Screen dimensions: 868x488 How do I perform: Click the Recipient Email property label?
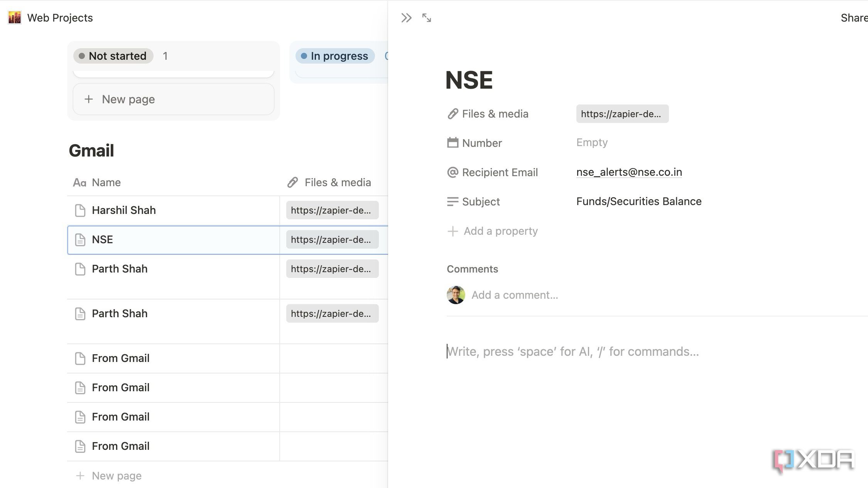tap(500, 172)
